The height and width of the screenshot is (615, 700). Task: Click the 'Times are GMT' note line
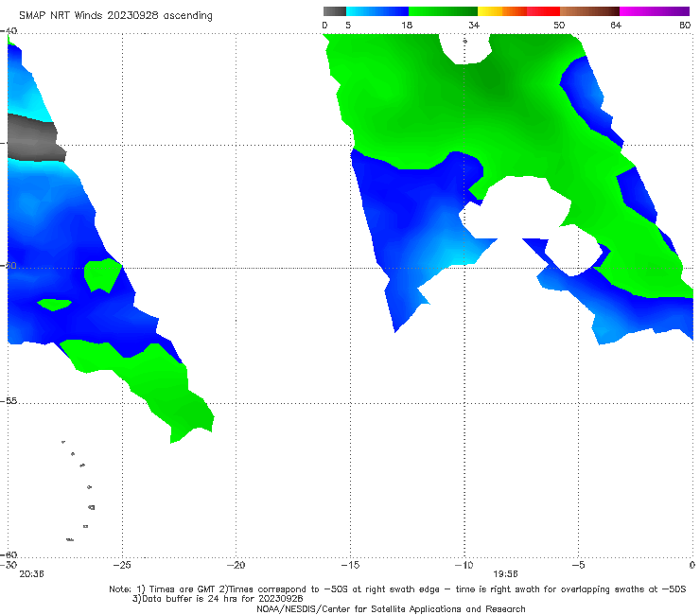tap(397, 589)
